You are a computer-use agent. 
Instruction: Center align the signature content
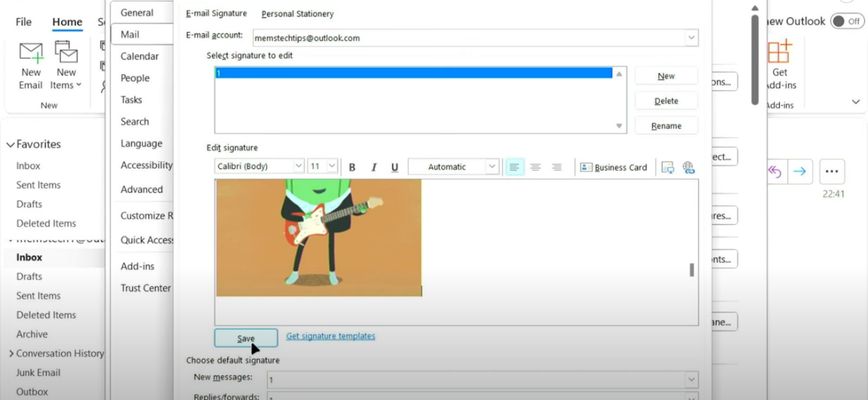(x=535, y=167)
